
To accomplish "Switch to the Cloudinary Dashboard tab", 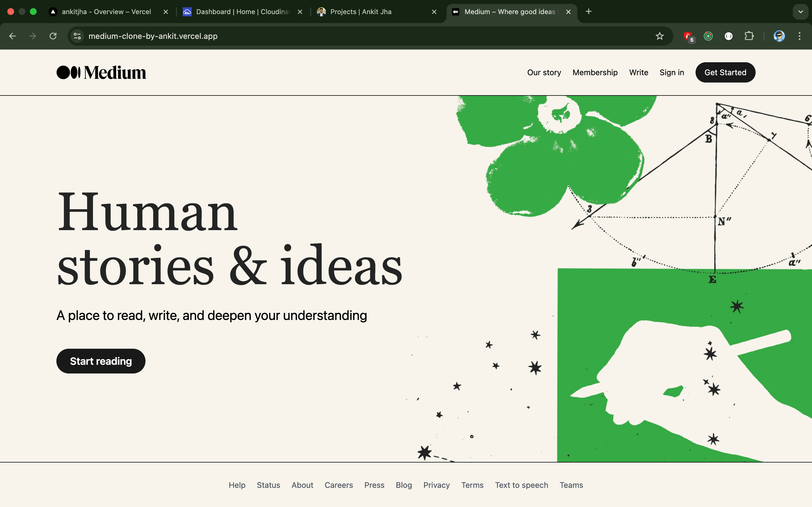I will point(242,11).
